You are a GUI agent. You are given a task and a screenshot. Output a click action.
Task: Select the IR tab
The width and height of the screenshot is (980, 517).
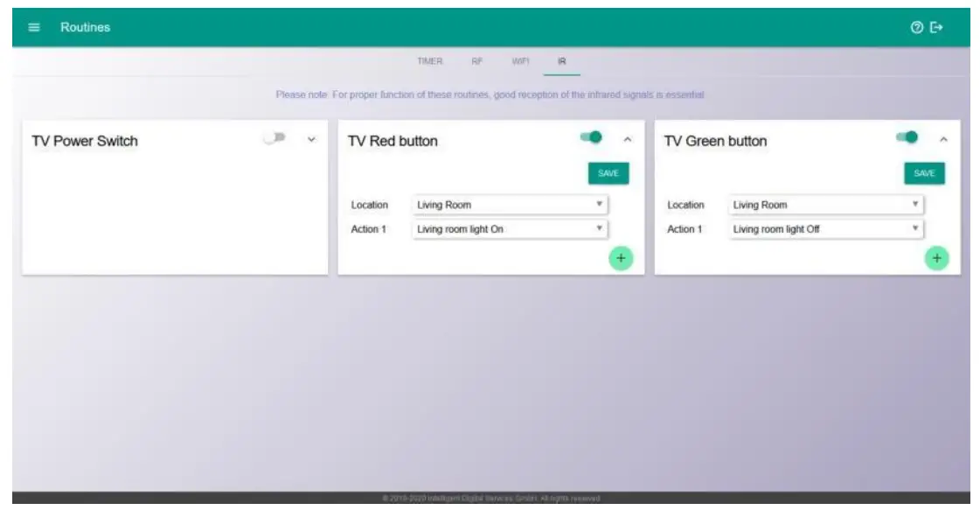pos(562,61)
